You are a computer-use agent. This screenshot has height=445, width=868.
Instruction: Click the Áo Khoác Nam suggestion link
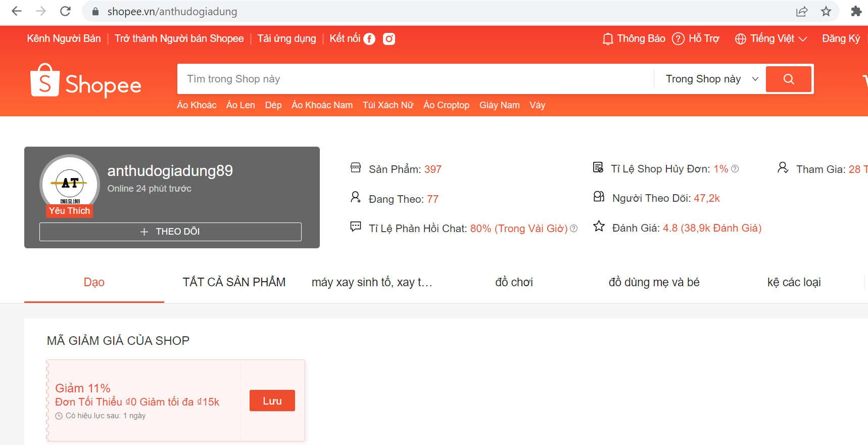[x=322, y=105]
